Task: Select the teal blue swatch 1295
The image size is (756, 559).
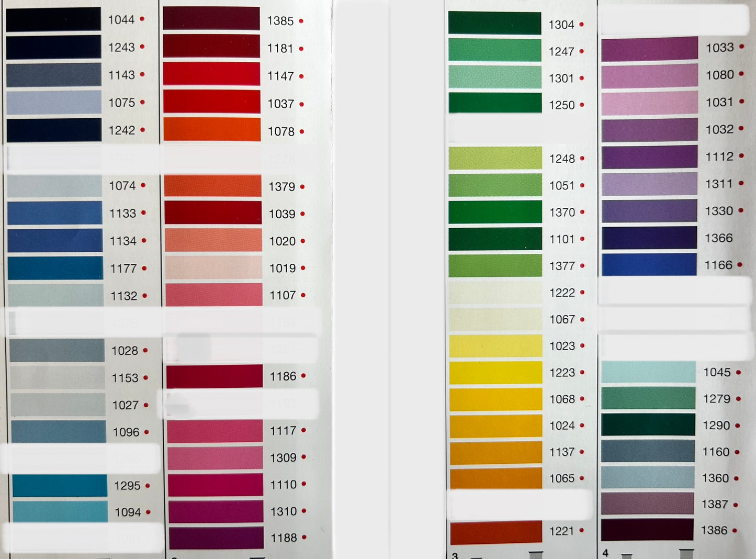Action: tap(60, 485)
